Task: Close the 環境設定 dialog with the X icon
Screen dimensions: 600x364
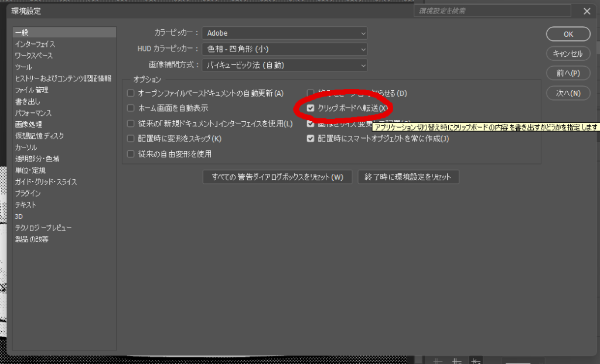Action: coord(587,11)
